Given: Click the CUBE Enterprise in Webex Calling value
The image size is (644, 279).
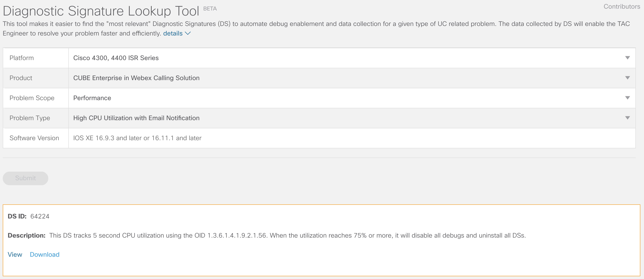Looking at the screenshot, I should tap(136, 78).
